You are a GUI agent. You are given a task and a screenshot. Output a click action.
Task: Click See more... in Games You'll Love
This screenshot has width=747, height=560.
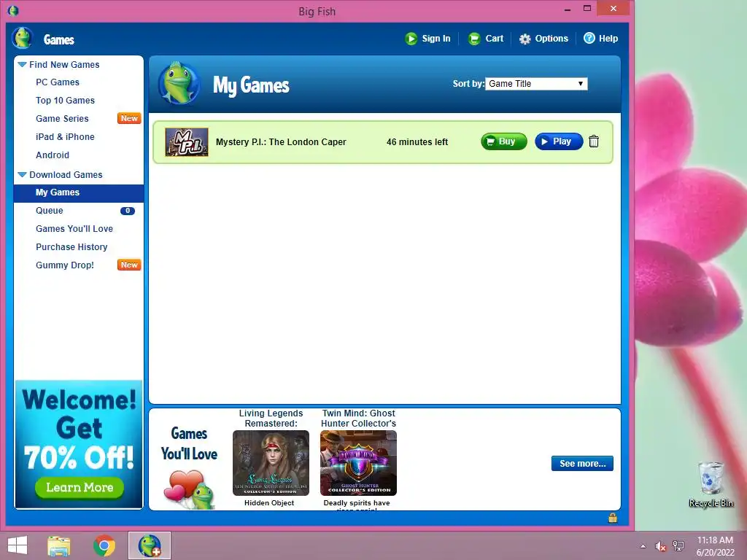pos(582,463)
